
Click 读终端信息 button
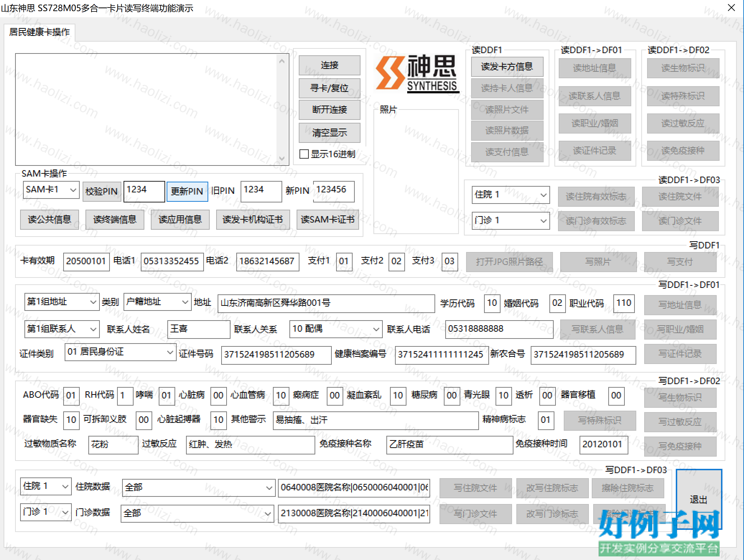[x=115, y=220]
